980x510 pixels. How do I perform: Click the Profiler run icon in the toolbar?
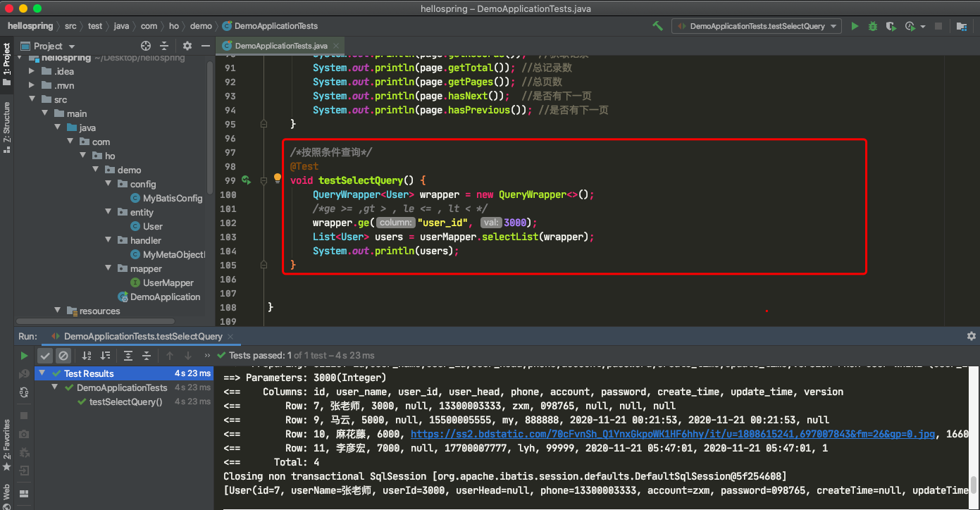click(910, 26)
